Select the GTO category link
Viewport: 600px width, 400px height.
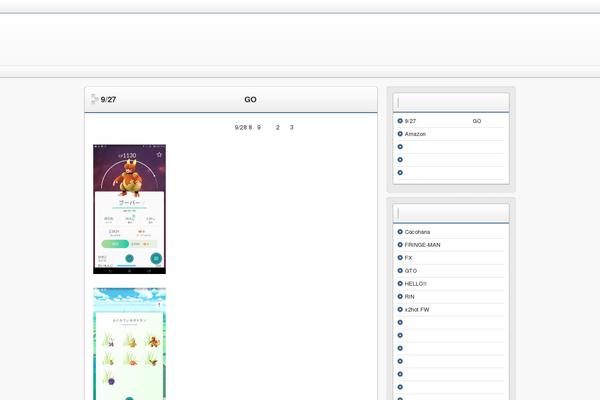(x=411, y=271)
